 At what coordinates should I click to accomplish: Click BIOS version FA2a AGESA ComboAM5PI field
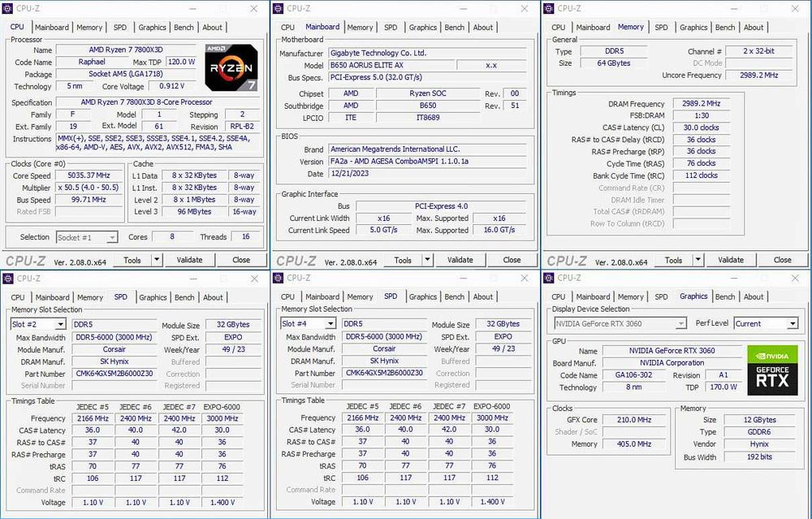tap(428, 161)
